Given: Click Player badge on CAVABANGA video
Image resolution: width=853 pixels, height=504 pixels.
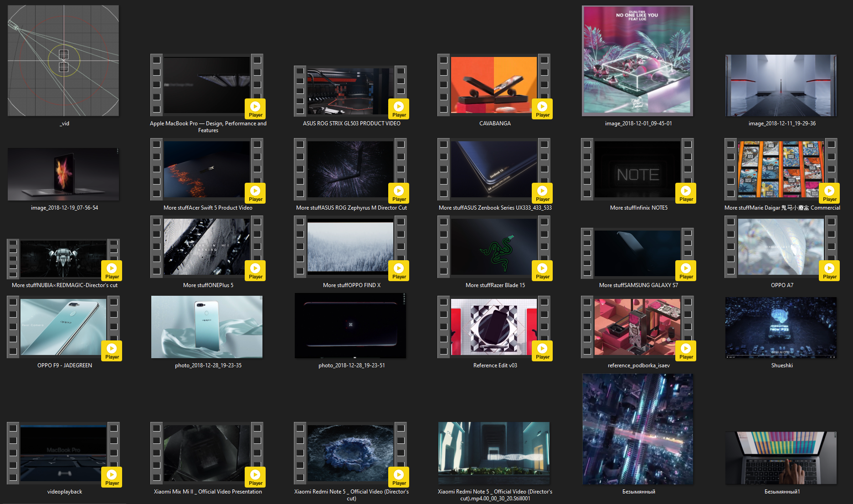Looking at the screenshot, I should coord(542,109).
